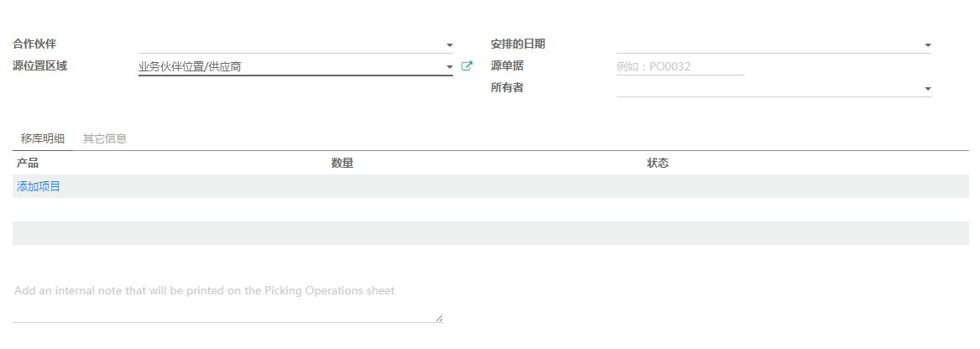This screenshot has height=349, width=980.
Task: Sort by the 状态 column header
Action: [658, 164]
